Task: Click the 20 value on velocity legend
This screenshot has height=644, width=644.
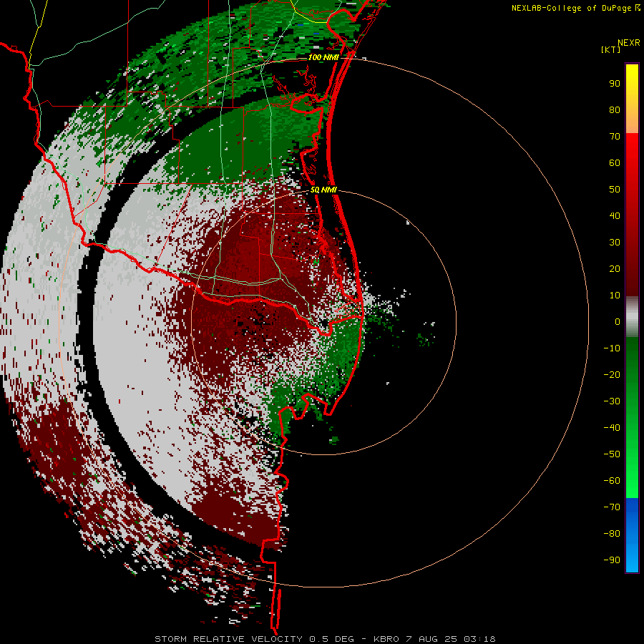Action: pos(615,269)
